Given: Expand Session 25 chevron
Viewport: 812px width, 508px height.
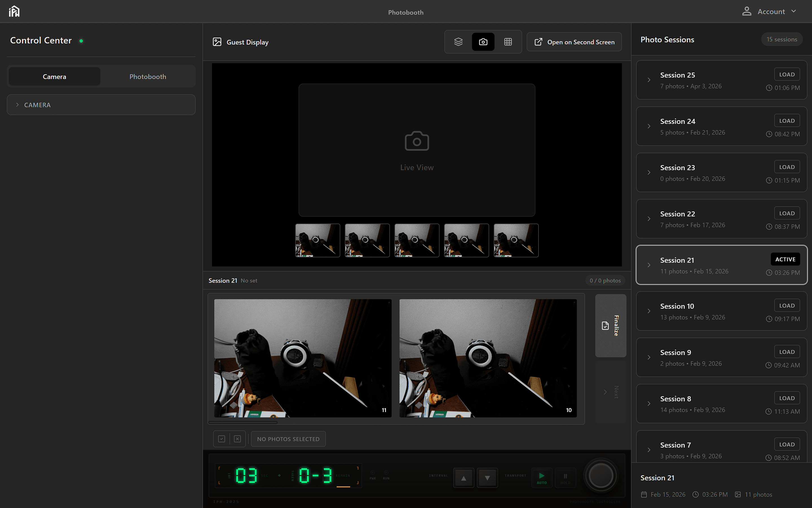Looking at the screenshot, I should coord(649,80).
